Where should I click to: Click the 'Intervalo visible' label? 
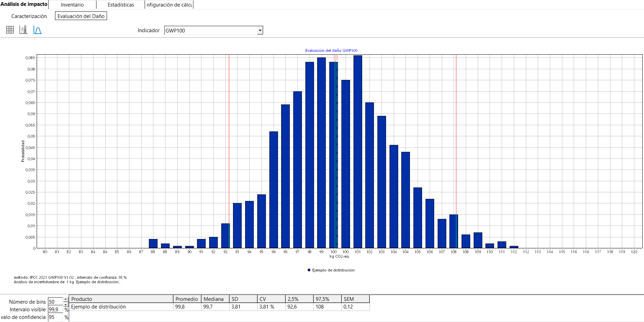[28, 310]
